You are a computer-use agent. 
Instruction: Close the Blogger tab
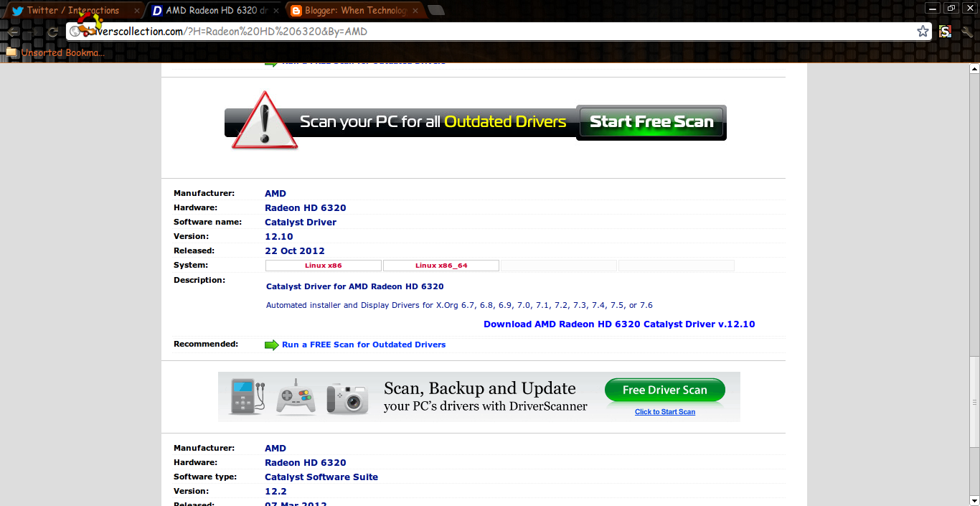416,11
